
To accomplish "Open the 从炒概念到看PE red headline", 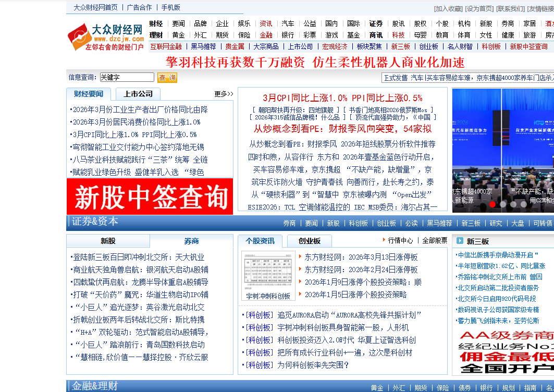I will coord(342,129).
